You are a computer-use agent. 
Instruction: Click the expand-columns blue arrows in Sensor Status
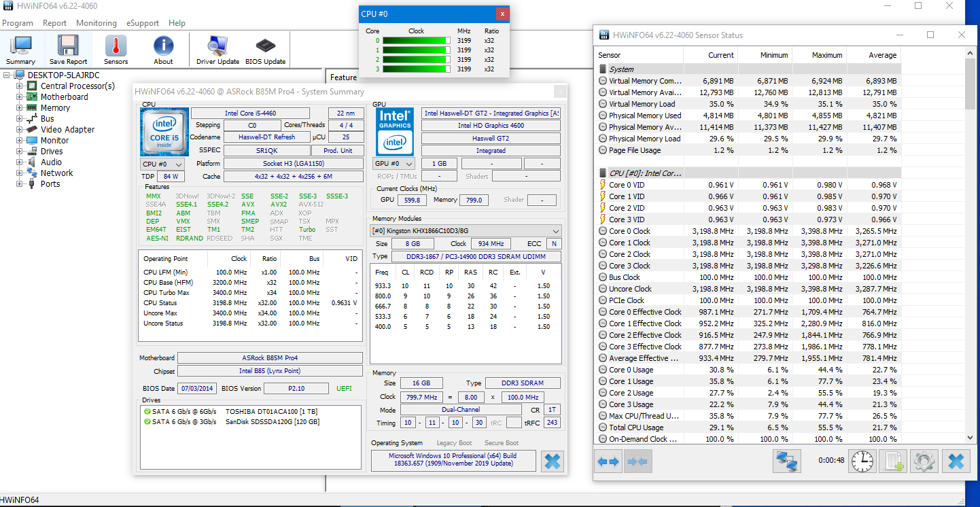point(608,461)
